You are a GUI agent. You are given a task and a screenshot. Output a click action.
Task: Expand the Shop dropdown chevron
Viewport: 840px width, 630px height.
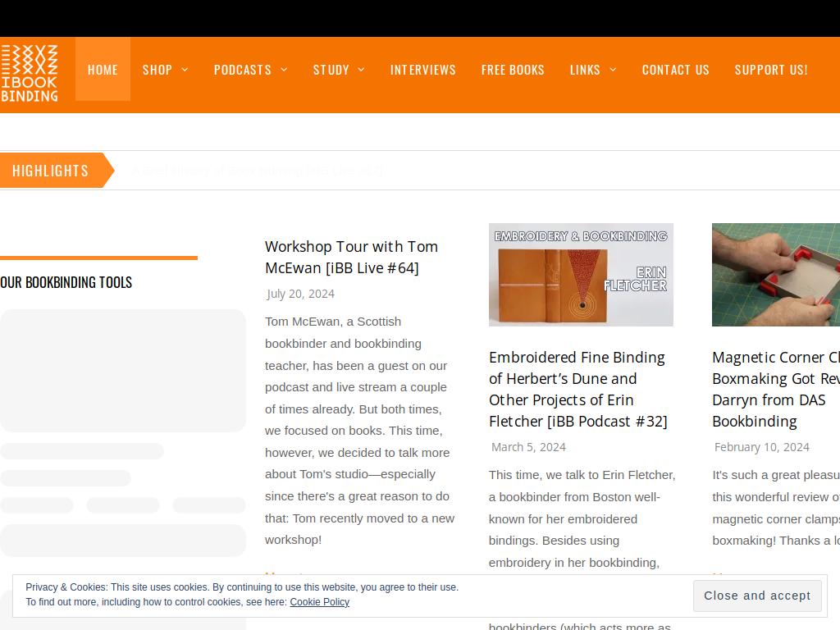185,70
